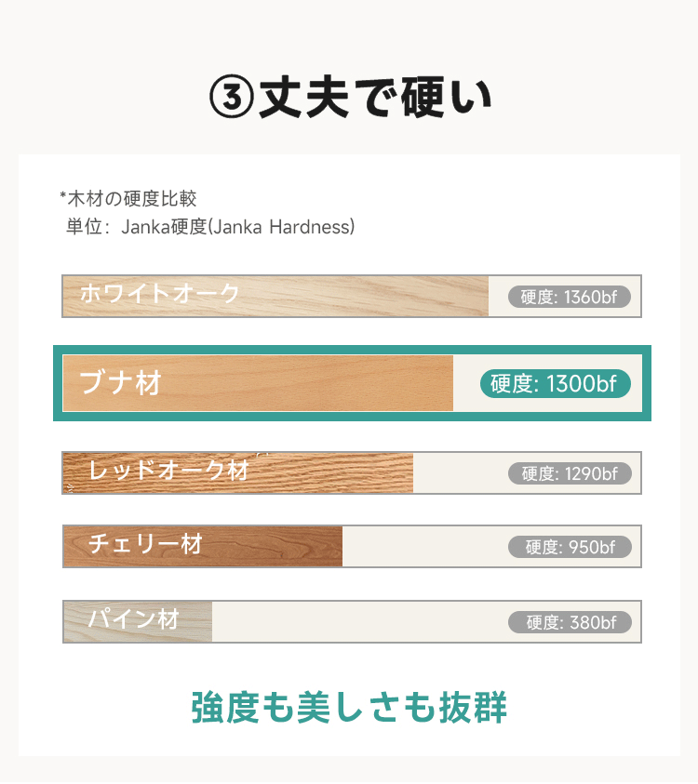This screenshot has width=698, height=784.
Task: Click the empty part of the レッドオーク材 bar
Action: (458, 473)
